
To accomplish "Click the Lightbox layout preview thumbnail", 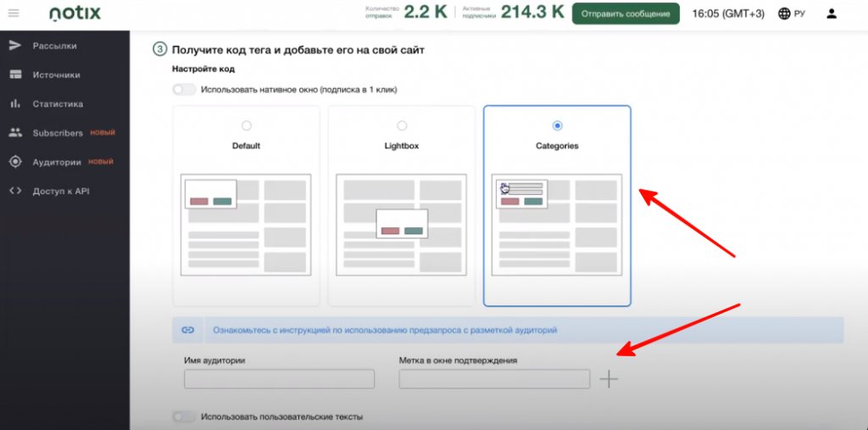I will tap(402, 224).
